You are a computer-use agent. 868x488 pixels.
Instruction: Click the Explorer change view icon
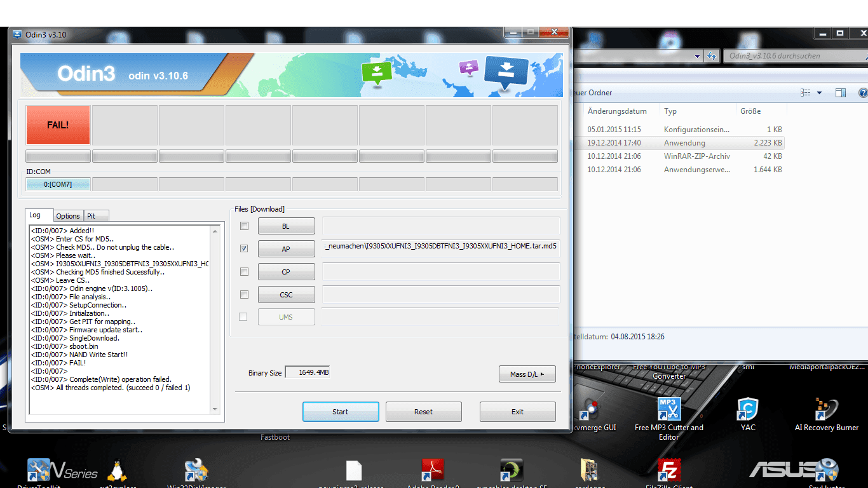806,93
